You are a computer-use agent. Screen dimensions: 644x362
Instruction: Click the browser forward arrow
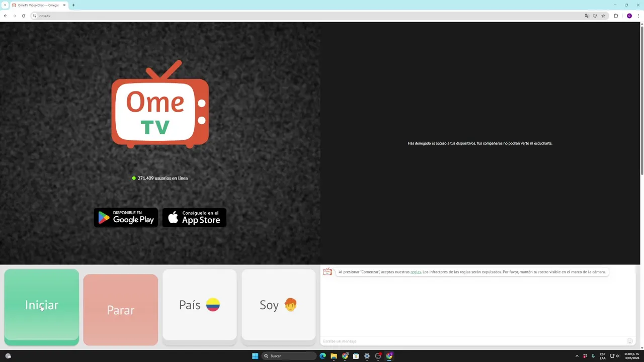tap(15, 16)
